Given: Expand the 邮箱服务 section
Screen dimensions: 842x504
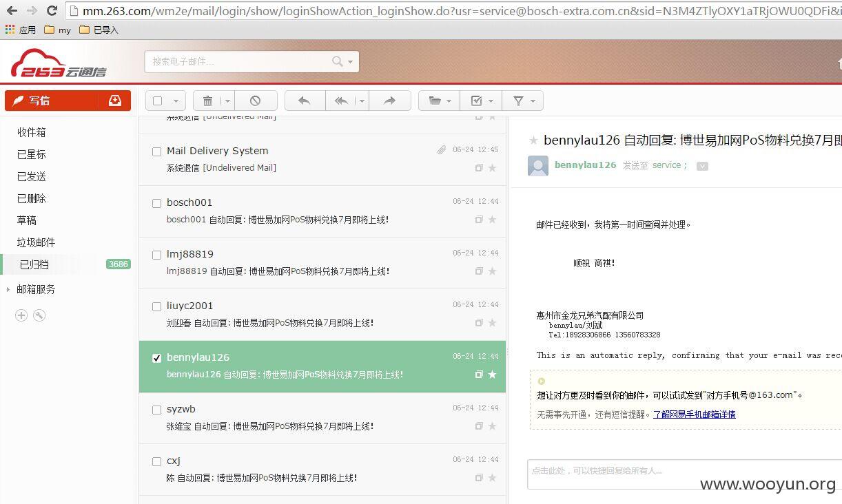Looking at the screenshot, I should coord(8,290).
